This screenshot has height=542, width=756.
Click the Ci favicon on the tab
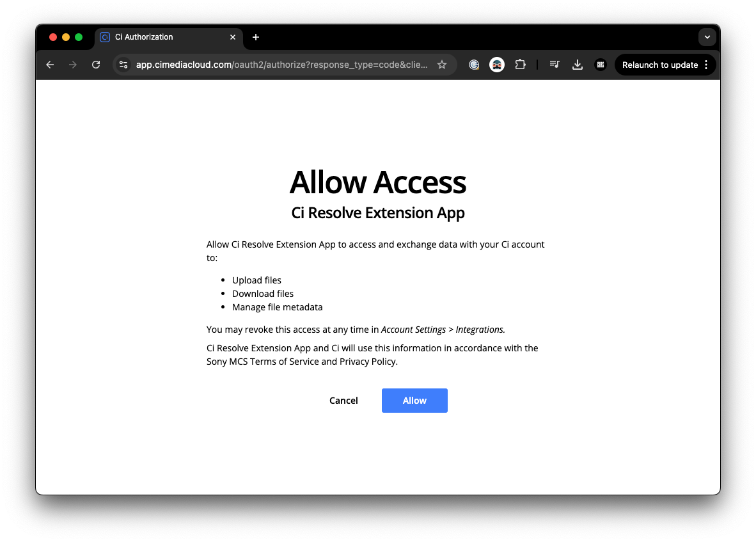click(x=105, y=37)
